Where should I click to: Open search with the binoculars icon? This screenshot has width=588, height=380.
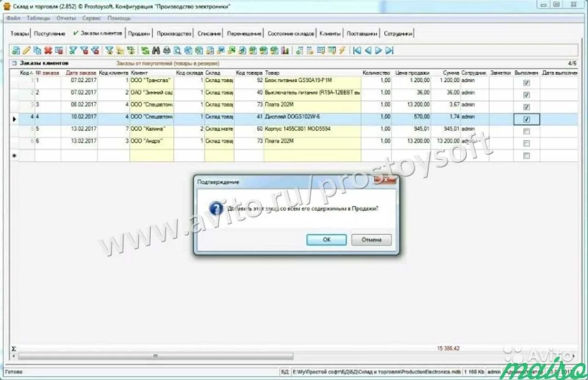point(155,50)
